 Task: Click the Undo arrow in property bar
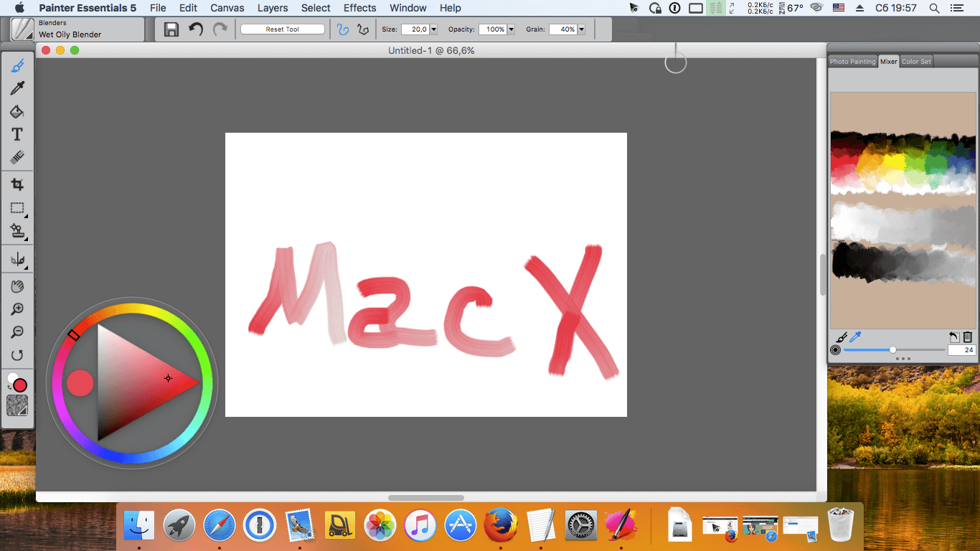tap(196, 29)
